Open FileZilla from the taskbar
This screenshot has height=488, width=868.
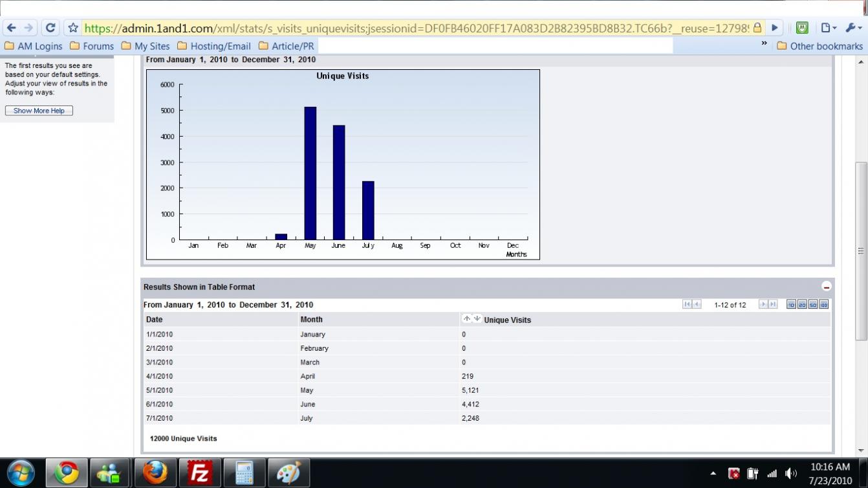tap(200, 473)
